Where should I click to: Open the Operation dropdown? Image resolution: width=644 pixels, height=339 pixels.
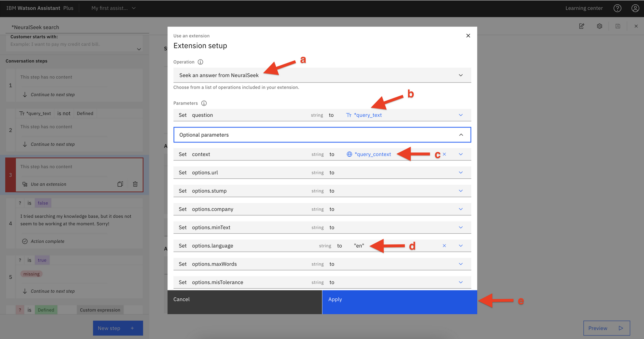[x=322, y=75]
